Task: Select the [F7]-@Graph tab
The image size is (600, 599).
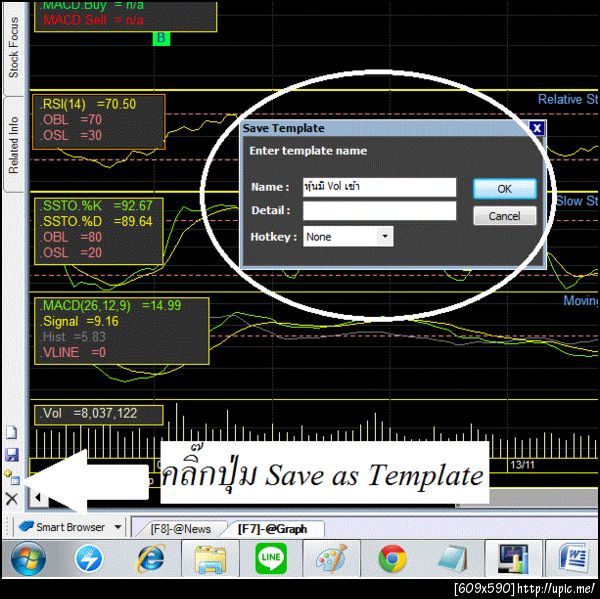Action: (x=272, y=529)
